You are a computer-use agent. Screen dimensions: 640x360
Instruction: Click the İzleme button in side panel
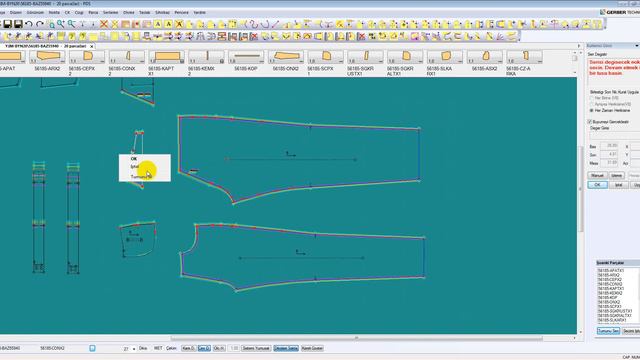point(617,176)
